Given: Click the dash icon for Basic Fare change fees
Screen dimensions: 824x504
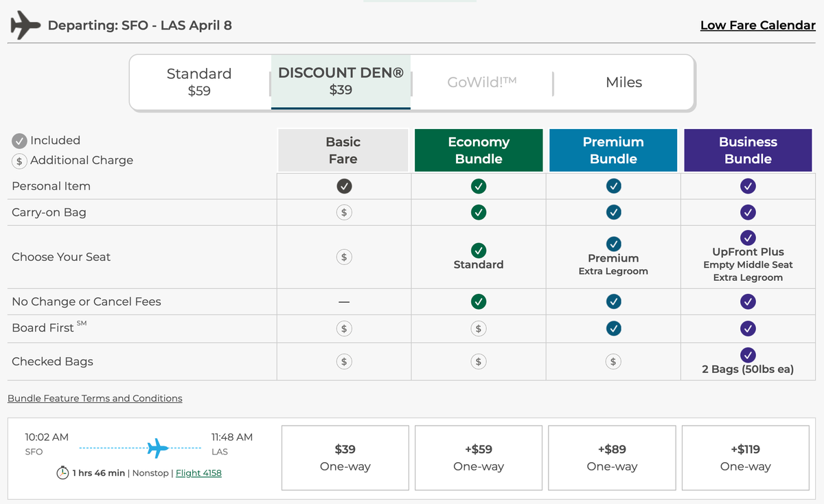Looking at the screenshot, I should 343,301.
